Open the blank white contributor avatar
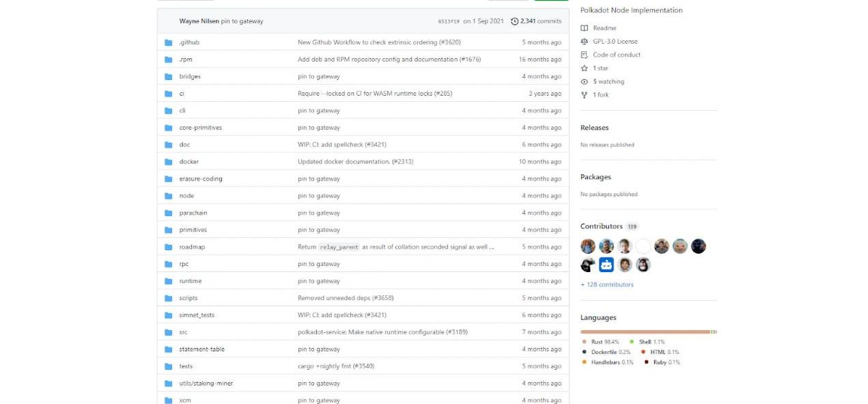This screenshot has width=868, height=404. [x=643, y=246]
